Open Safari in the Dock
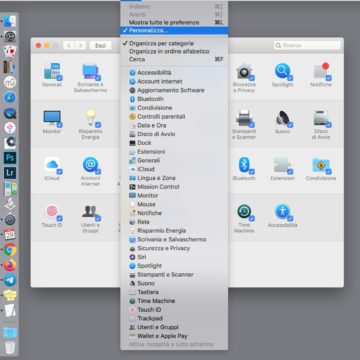Screen dimensions: 360x360 tap(10, 97)
